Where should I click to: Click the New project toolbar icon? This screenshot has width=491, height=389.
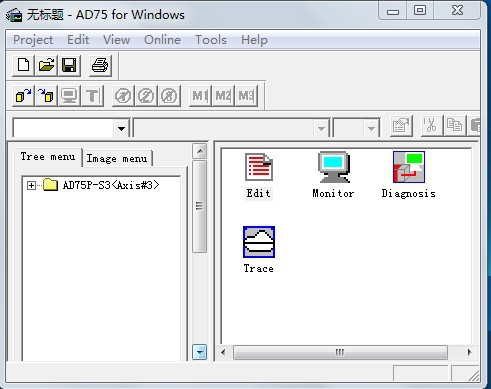(23, 65)
